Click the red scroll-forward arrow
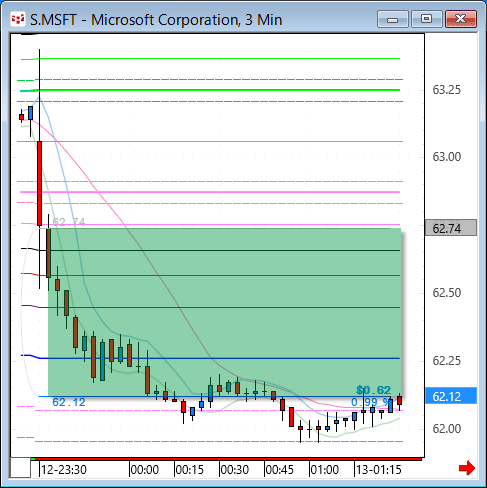 (467, 468)
